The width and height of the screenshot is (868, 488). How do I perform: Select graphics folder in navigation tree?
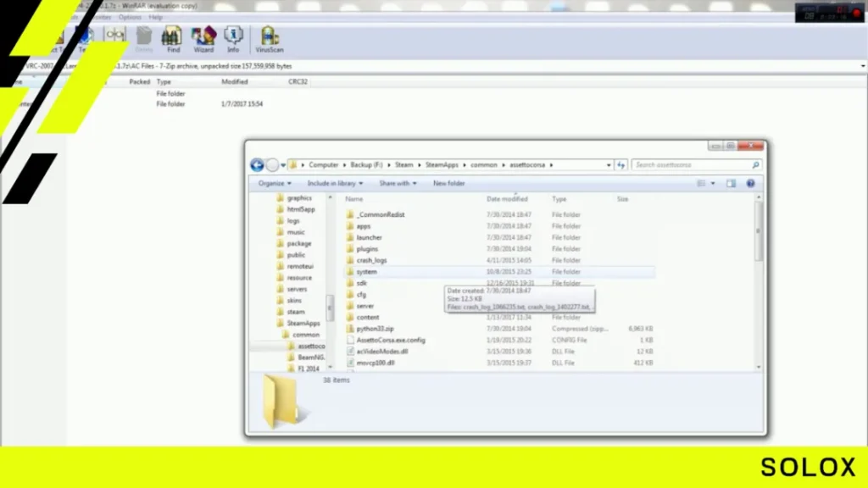tap(299, 198)
